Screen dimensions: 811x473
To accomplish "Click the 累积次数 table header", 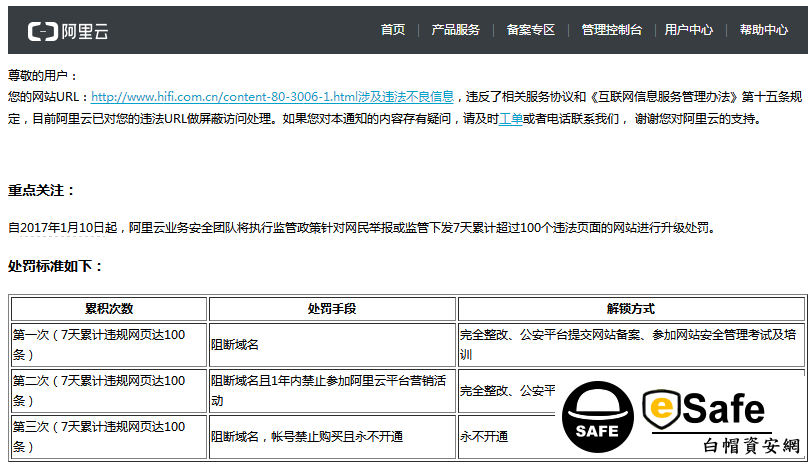I will (x=109, y=309).
